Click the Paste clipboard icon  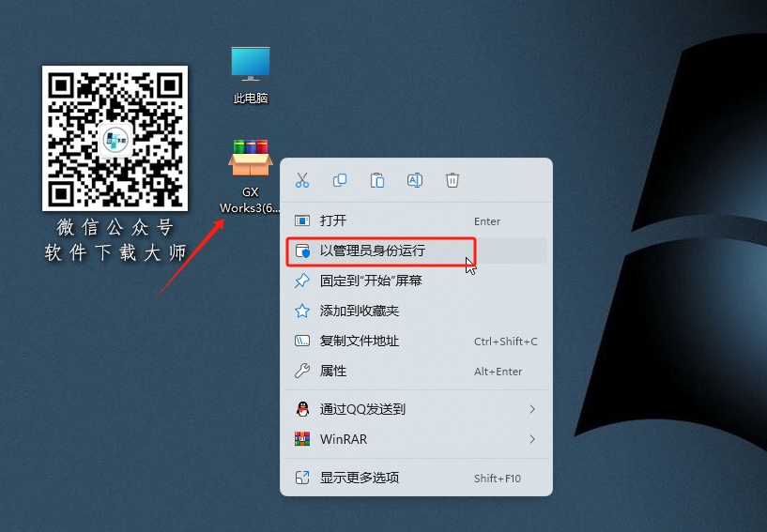tap(377, 180)
